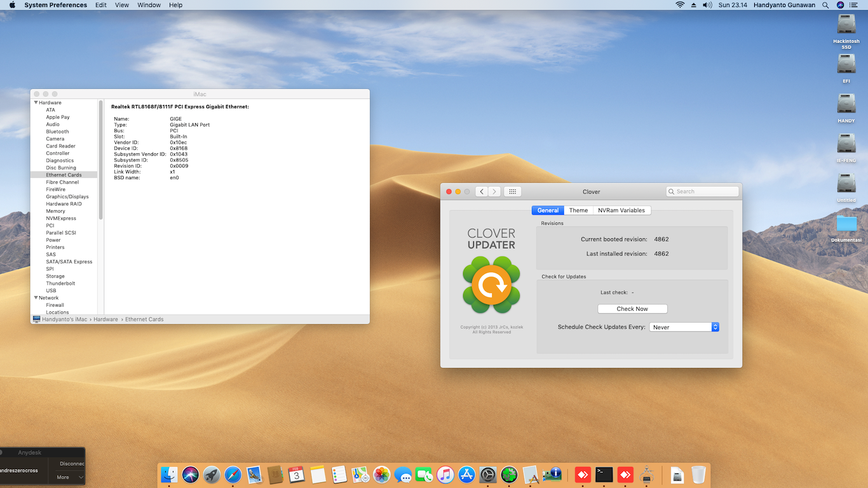Open Schedule Check Updates Every dropdown
This screenshot has width=868, height=488.
(x=684, y=327)
